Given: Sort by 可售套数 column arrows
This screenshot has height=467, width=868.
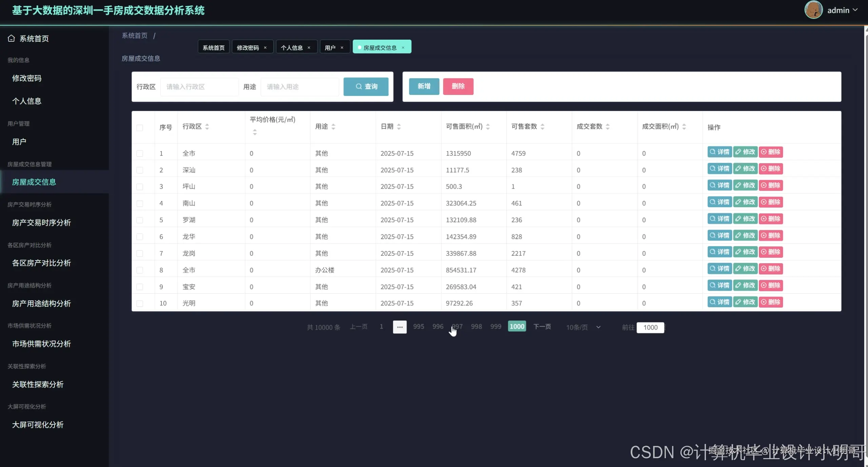Looking at the screenshot, I should coord(542,127).
